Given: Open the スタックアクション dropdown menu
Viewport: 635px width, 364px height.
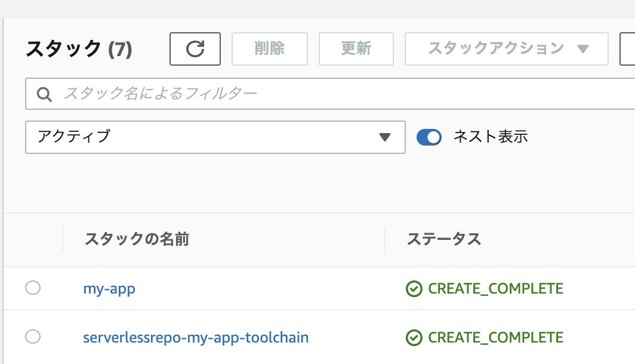Looking at the screenshot, I should coord(506,49).
